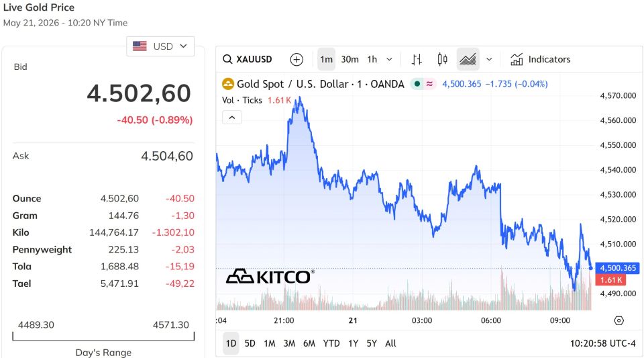Expand the chart style chevron dropdown

489,59
